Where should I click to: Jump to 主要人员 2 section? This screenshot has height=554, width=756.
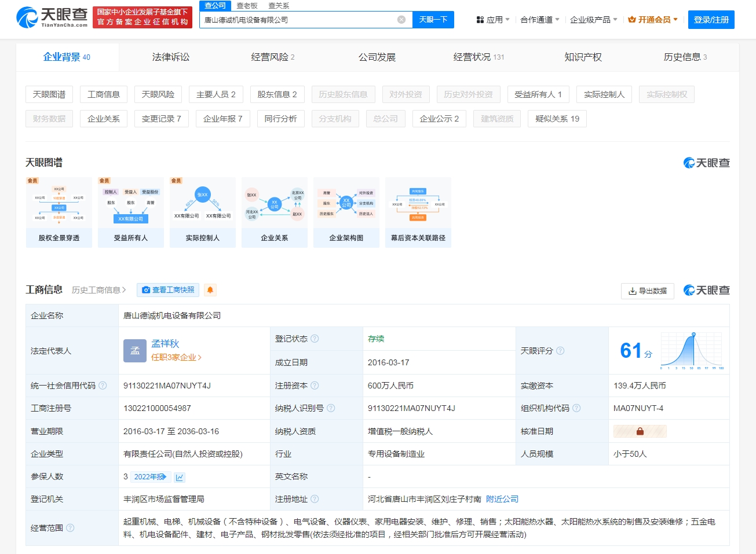pyautogui.click(x=216, y=94)
